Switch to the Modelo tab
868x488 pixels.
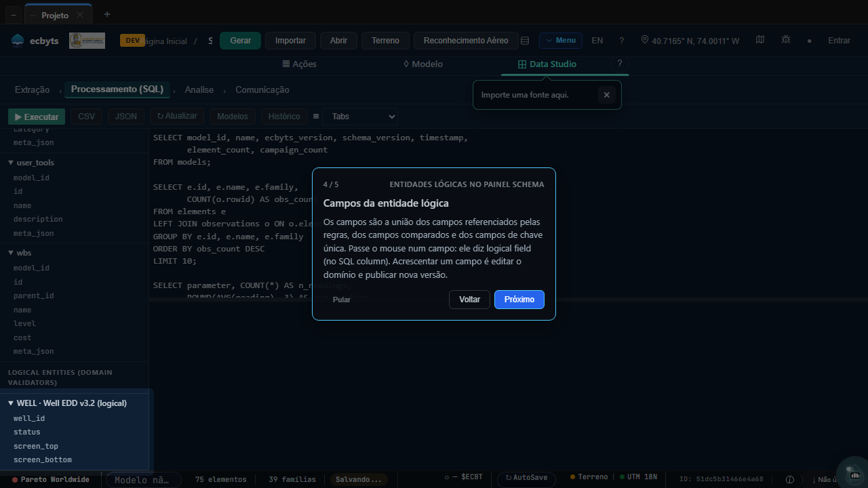(422, 64)
